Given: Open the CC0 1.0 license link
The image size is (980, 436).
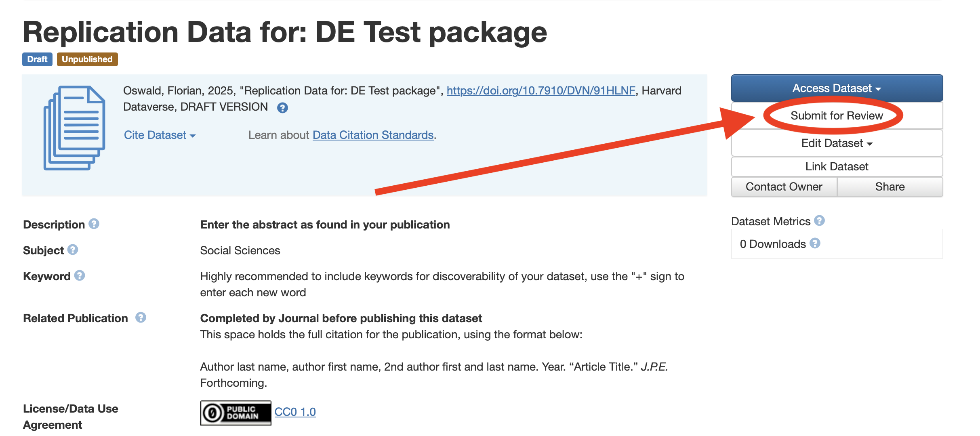Looking at the screenshot, I should point(295,412).
